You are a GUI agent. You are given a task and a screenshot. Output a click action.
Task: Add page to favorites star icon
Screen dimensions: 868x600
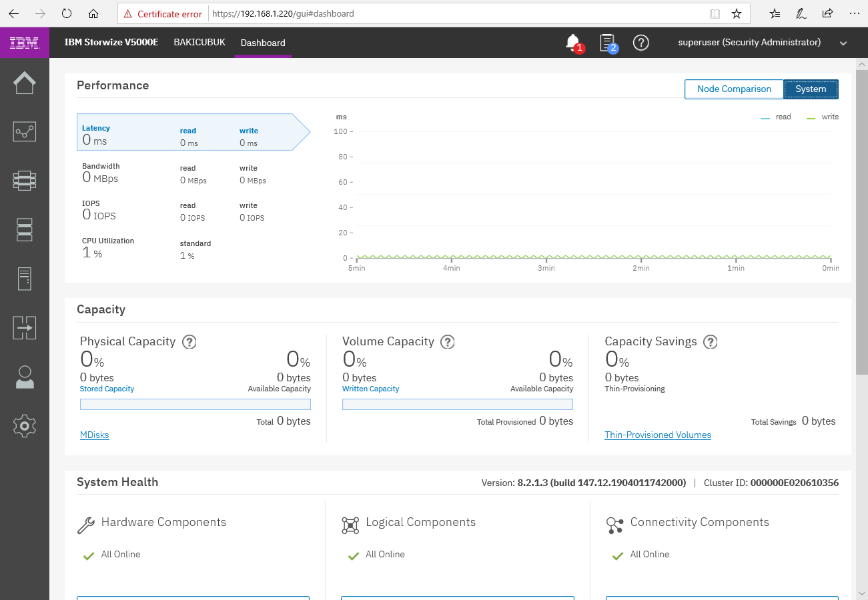(736, 13)
